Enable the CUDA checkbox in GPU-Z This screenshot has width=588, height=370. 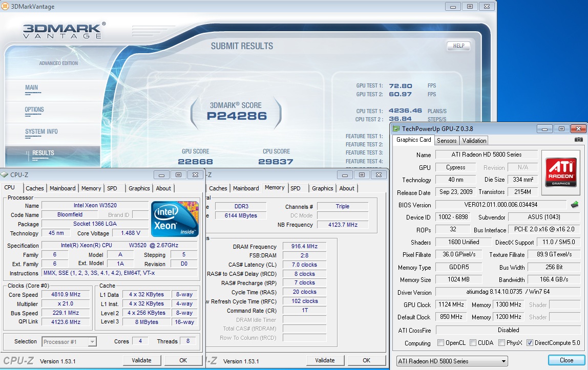click(473, 343)
